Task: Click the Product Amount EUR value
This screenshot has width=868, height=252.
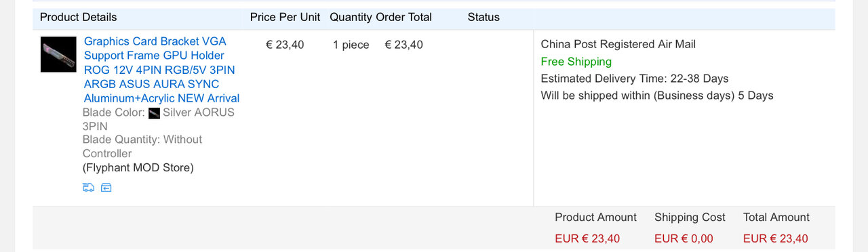Action: pyautogui.click(x=587, y=238)
